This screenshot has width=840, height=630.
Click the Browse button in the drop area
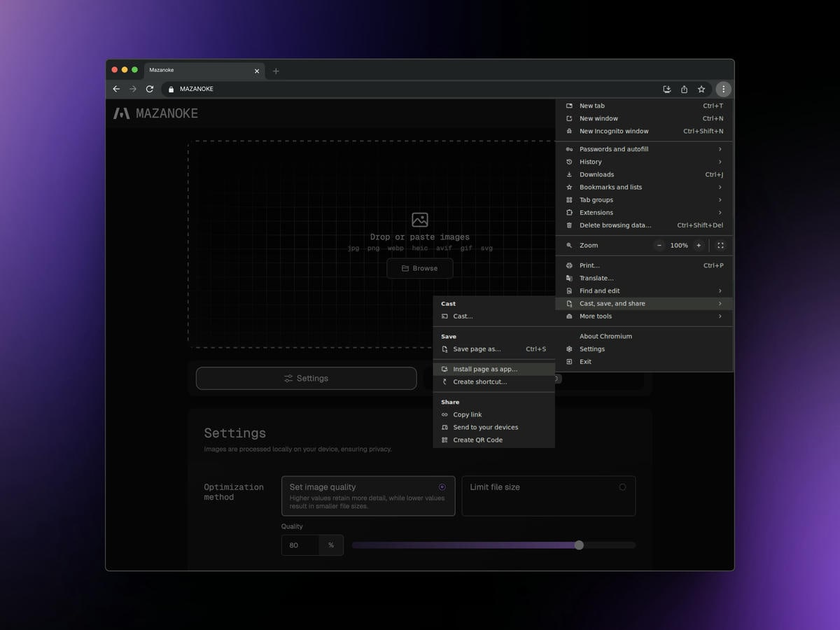(419, 268)
